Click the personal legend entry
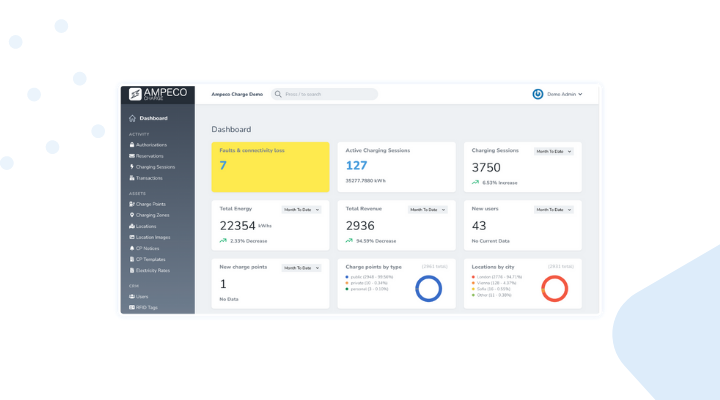Image resolution: width=720 pixels, height=400 pixels. (367, 289)
